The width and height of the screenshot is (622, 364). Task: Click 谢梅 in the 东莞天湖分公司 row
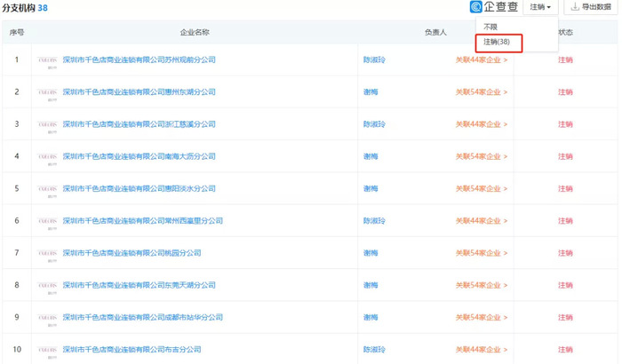coord(371,285)
